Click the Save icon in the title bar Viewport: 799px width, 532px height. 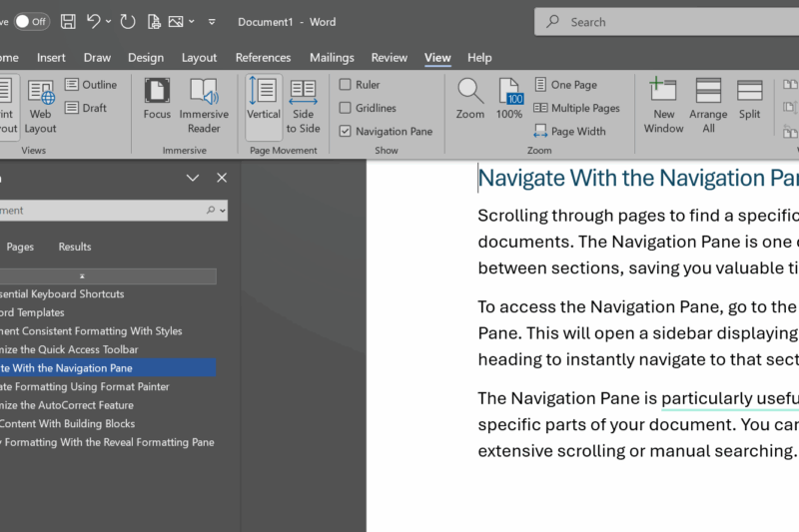pyautogui.click(x=68, y=22)
